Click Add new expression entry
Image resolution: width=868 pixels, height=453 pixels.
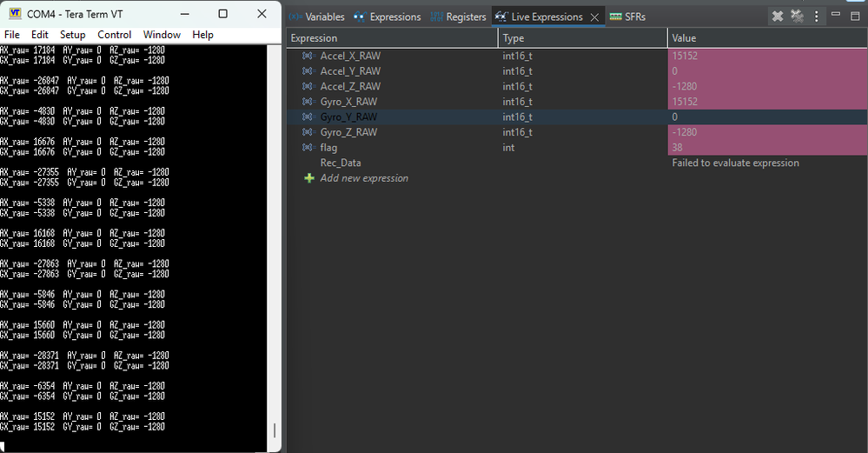364,177
